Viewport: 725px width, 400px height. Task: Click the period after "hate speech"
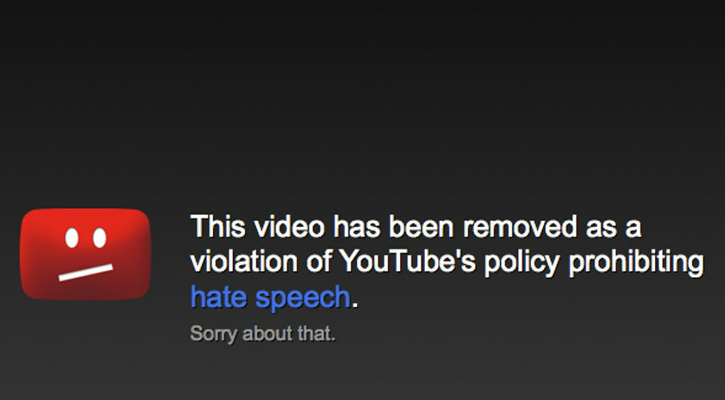(x=355, y=305)
